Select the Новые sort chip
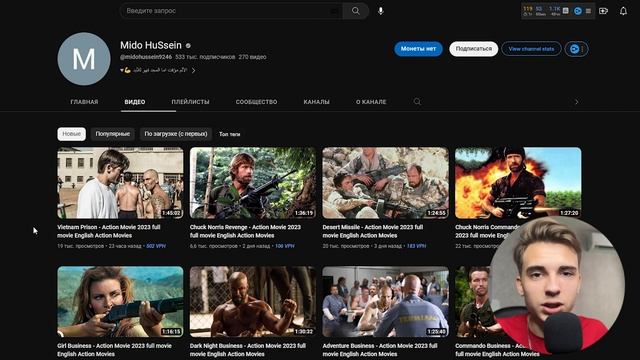Viewport: 640px width, 360px height. click(71, 134)
